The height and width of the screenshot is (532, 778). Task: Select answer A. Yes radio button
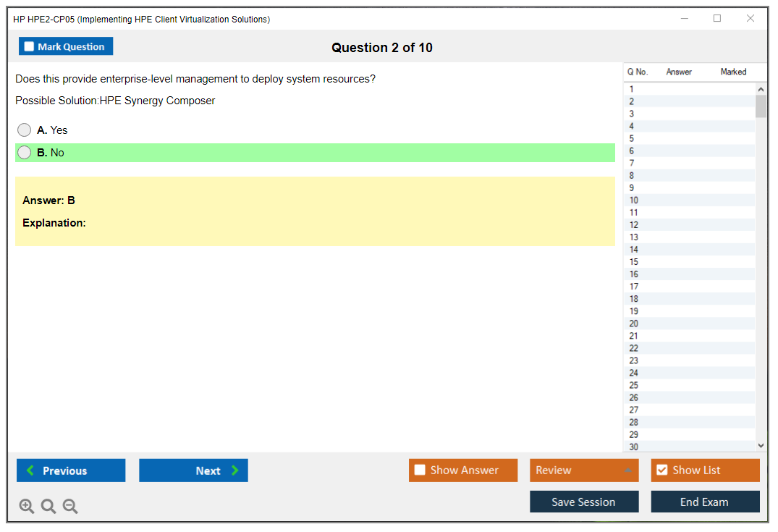tap(25, 130)
